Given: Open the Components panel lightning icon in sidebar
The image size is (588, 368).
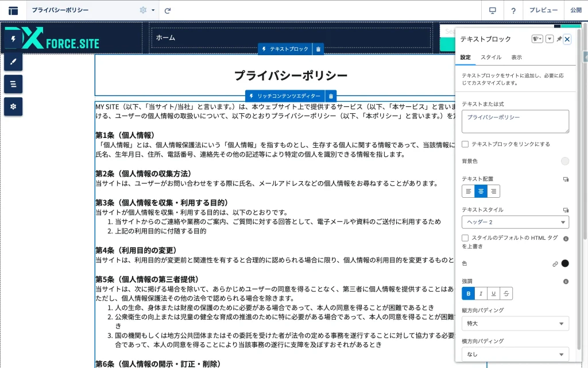Looking at the screenshot, I should coord(13,39).
